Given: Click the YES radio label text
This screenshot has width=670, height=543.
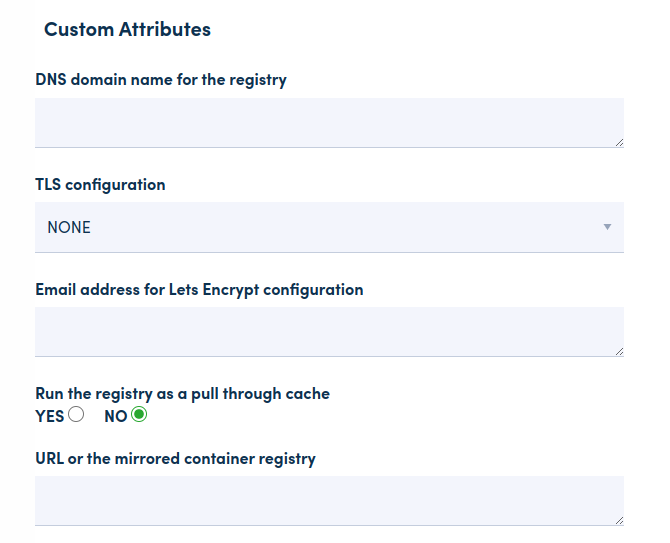Looking at the screenshot, I should (x=49, y=416).
